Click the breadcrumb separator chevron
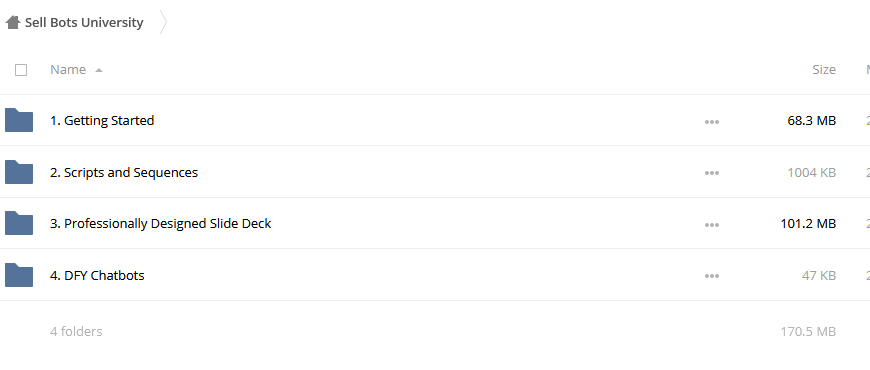Image resolution: width=870 pixels, height=370 pixels. [x=163, y=22]
